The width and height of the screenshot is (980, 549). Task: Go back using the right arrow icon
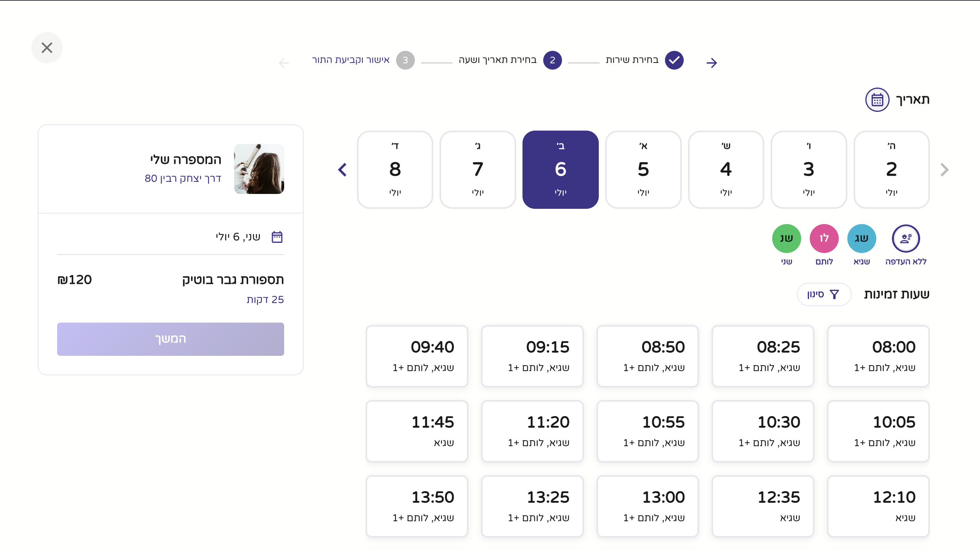(x=712, y=63)
